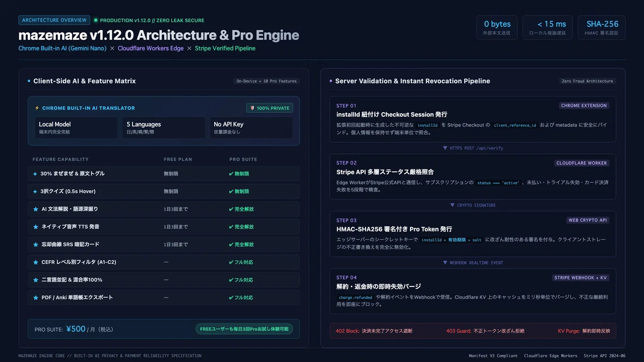Click the Local Model card
644x362 pixels.
76,128
